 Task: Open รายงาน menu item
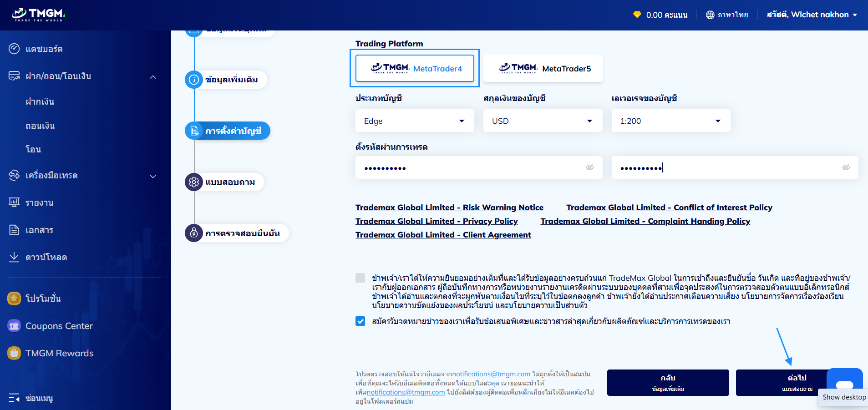coord(40,202)
